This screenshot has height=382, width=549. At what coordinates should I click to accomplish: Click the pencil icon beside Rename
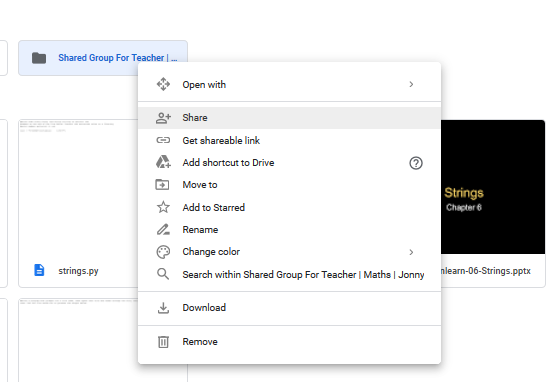(163, 230)
